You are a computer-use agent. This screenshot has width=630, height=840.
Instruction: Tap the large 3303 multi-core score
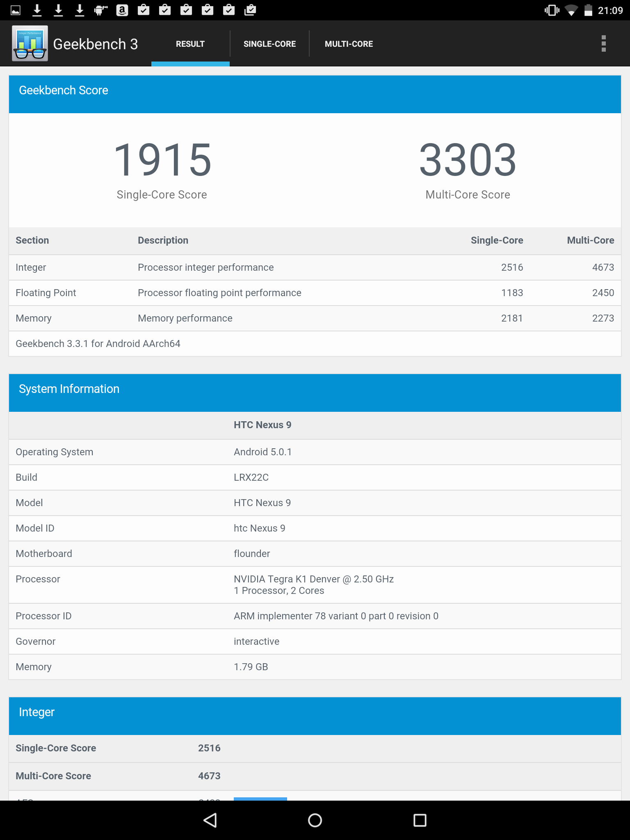[468, 160]
